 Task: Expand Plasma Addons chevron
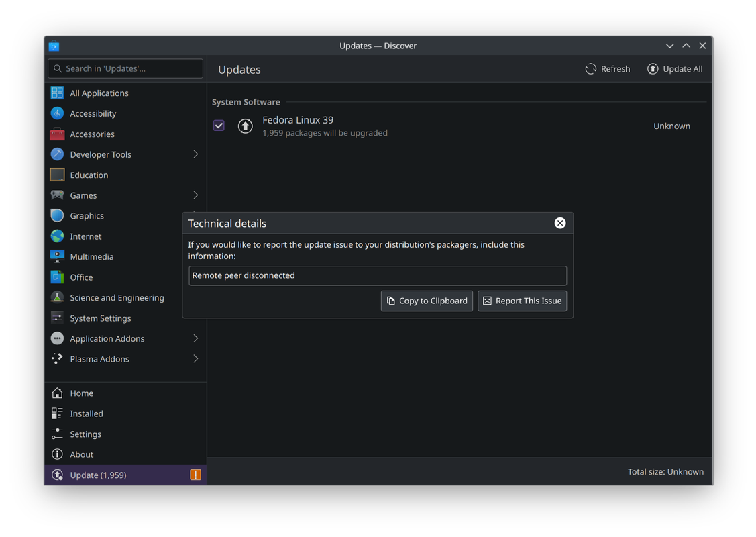(x=195, y=359)
